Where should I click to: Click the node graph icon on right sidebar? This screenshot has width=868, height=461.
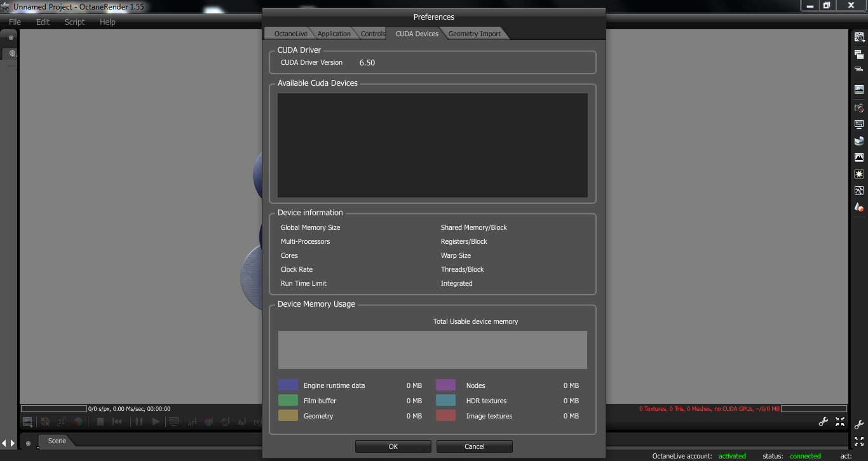point(859,190)
